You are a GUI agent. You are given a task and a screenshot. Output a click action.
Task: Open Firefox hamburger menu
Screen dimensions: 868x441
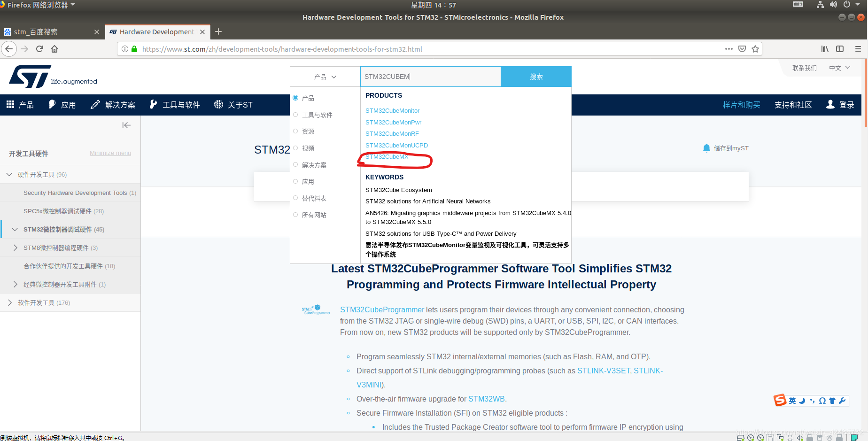pyautogui.click(x=858, y=49)
